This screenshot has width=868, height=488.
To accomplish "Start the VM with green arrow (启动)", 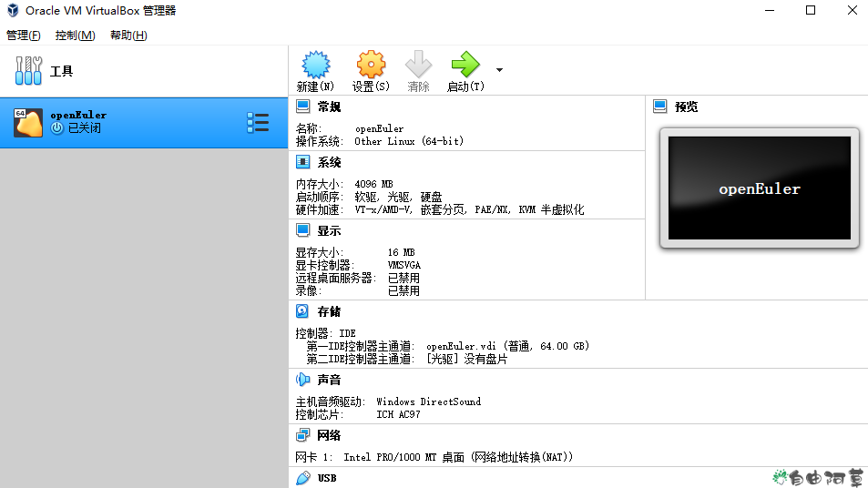I will tap(465, 65).
